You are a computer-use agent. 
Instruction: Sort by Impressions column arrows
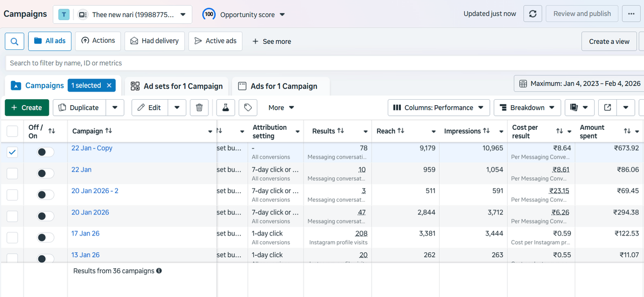coord(486,131)
